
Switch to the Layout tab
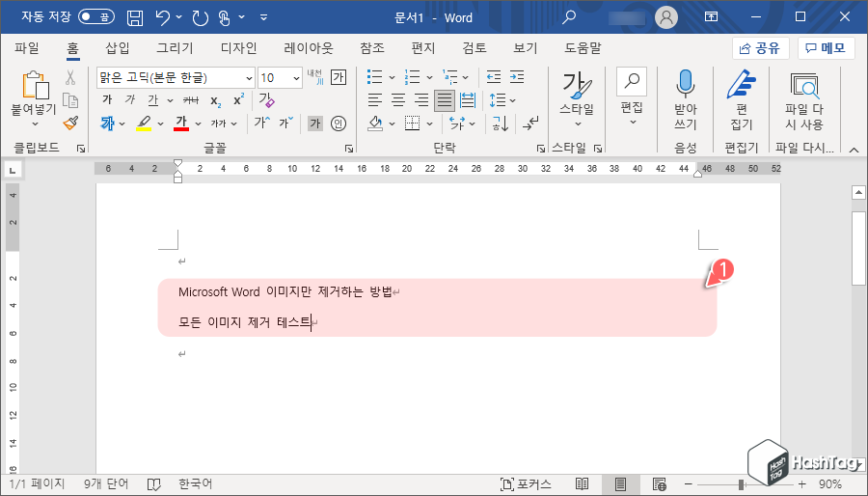309,48
